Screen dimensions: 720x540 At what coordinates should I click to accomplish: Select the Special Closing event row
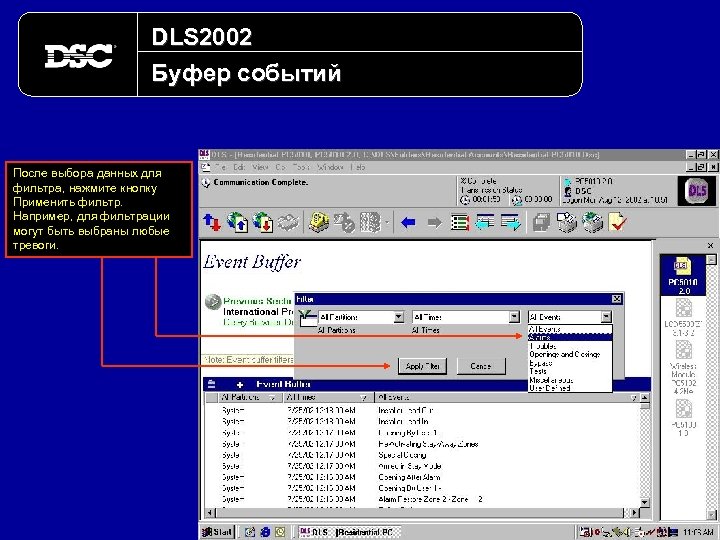422,455
